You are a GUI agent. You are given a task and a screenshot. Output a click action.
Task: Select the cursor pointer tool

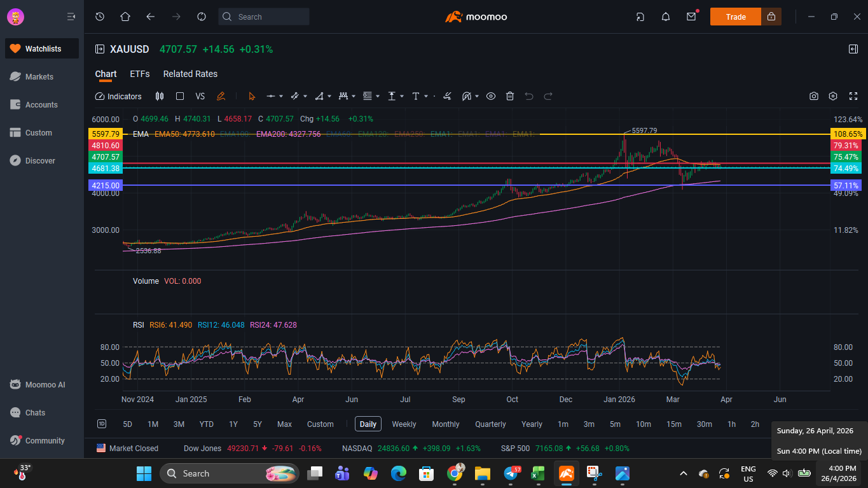252,96
